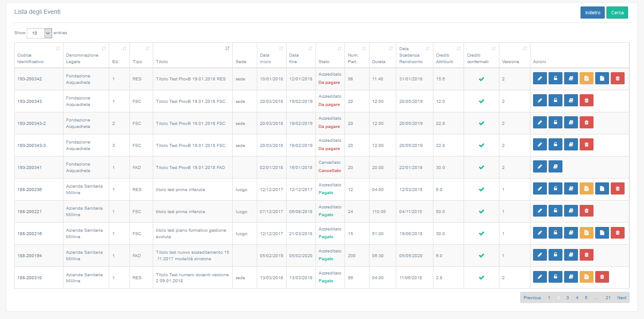The width and height of the screenshot is (644, 319).
Task: Click orange document icon for event 193-200342
Action: coord(587,78)
